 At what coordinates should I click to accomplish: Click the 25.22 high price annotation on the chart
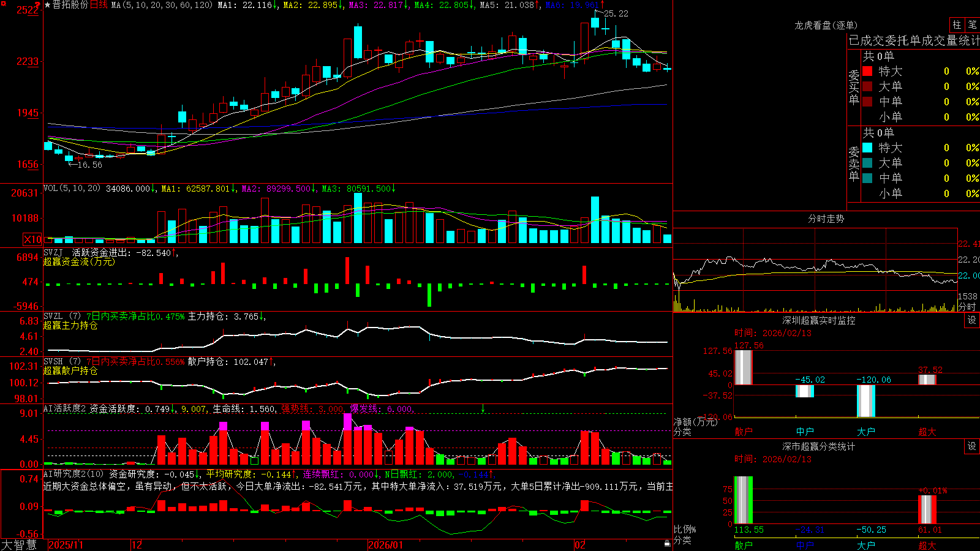pos(616,13)
